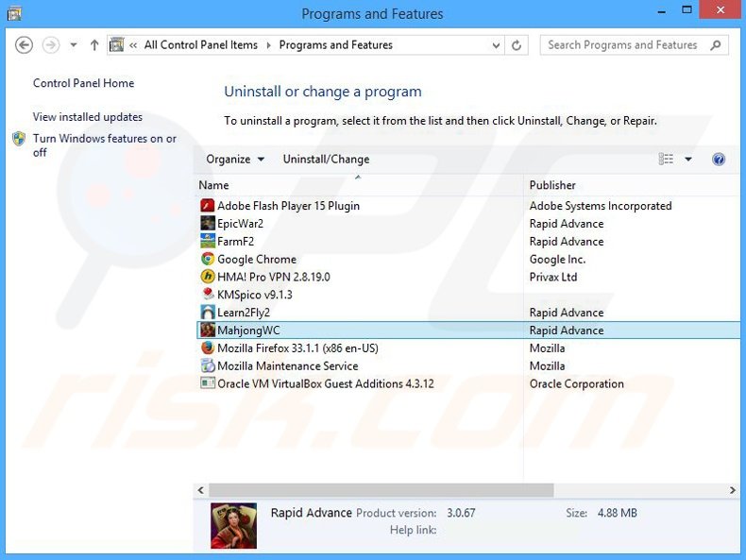Expand the address bar history dropdown
This screenshot has height=560, width=746.
point(496,45)
